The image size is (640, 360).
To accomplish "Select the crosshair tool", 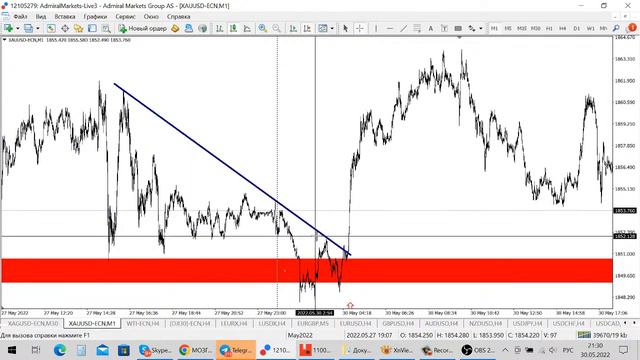I will click(360, 28).
